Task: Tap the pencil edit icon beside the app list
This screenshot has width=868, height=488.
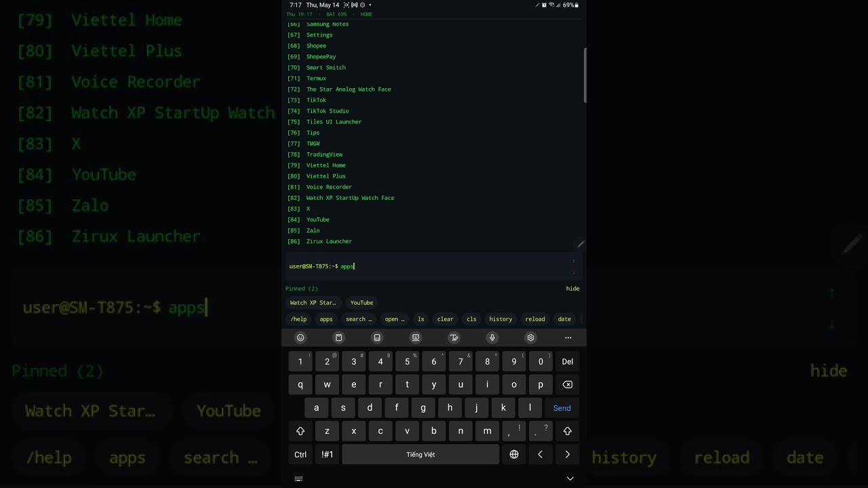Action: [x=580, y=244]
